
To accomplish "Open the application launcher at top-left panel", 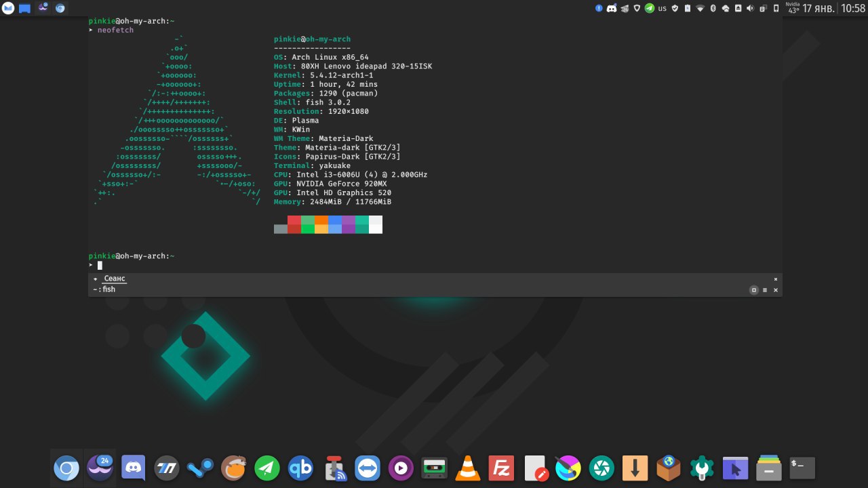I will (7, 8).
